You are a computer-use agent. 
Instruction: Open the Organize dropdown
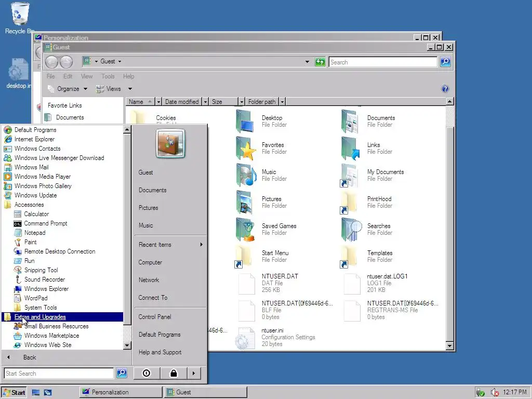point(67,89)
